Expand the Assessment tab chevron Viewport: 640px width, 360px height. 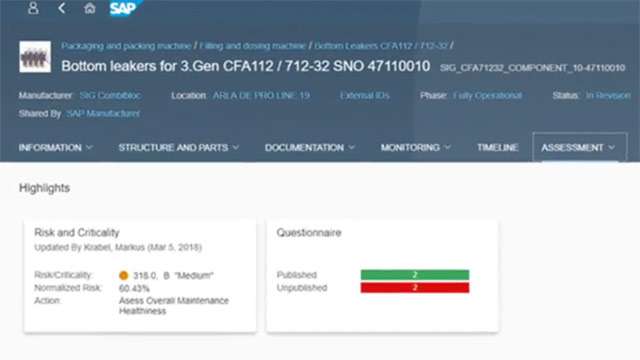pyautogui.click(x=611, y=147)
